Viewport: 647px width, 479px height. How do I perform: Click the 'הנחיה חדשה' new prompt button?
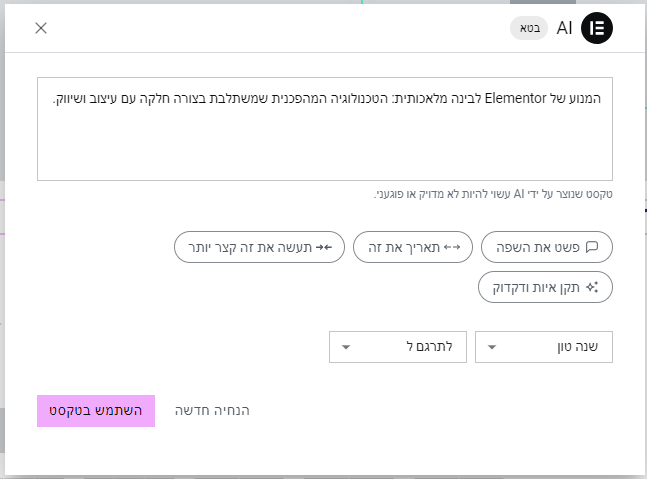[x=212, y=411]
